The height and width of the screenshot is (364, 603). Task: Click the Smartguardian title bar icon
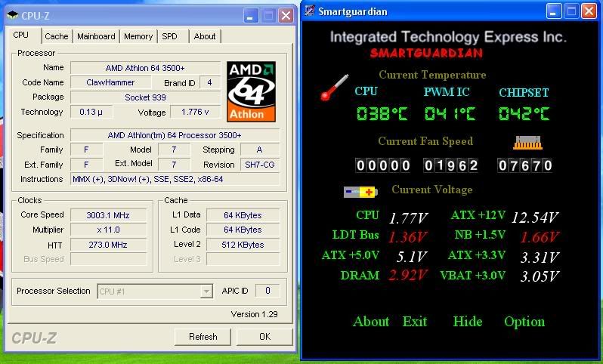click(310, 11)
